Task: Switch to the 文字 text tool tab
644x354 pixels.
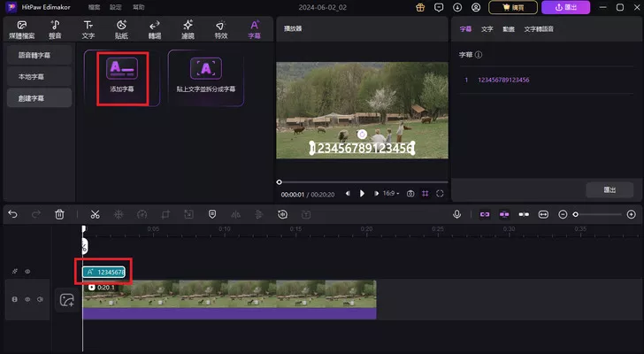Action: click(88, 29)
